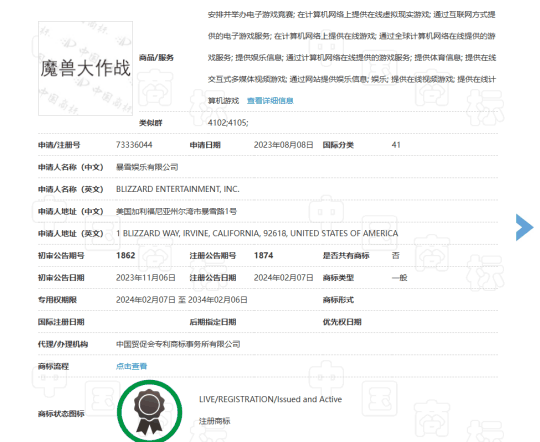
Task: Click the 国际注册日期 label
Action: pyautogui.click(x=61, y=322)
